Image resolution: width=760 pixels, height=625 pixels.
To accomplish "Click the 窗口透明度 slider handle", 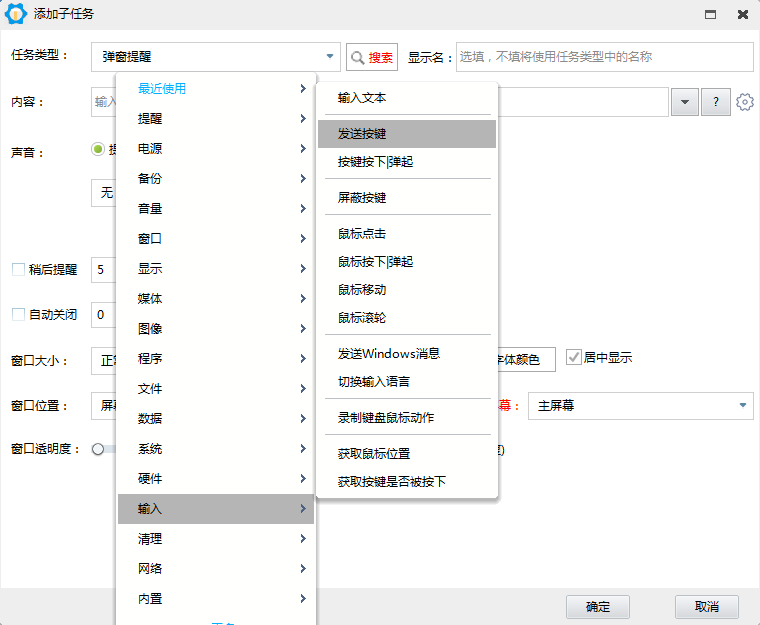I will pyautogui.click(x=98, y=450).
